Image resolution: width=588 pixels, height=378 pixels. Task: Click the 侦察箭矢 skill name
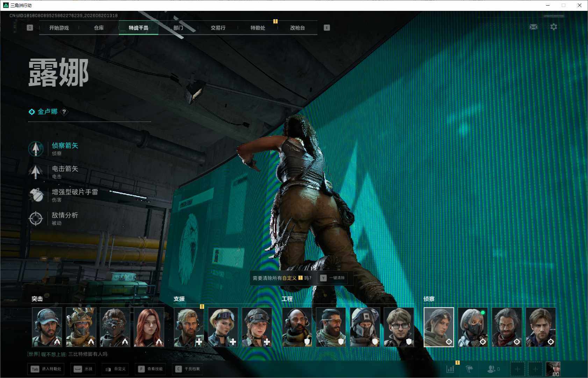point(65,146)
